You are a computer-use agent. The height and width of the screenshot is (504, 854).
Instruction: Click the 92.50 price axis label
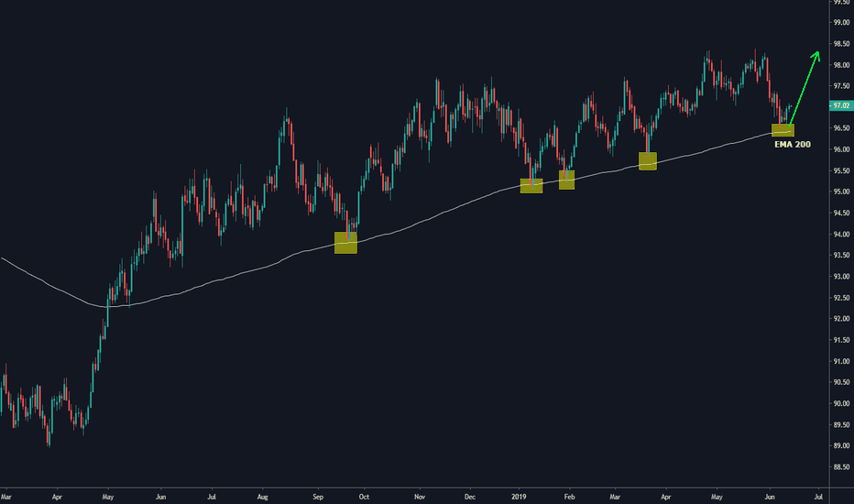(841, 298)
